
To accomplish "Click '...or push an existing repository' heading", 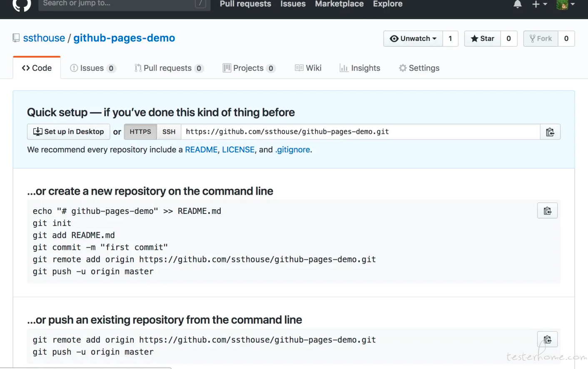I will 164,320.
